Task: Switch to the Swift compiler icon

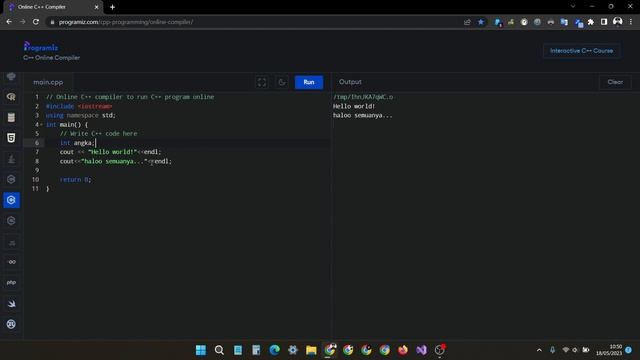Action: tap(11, 303)
